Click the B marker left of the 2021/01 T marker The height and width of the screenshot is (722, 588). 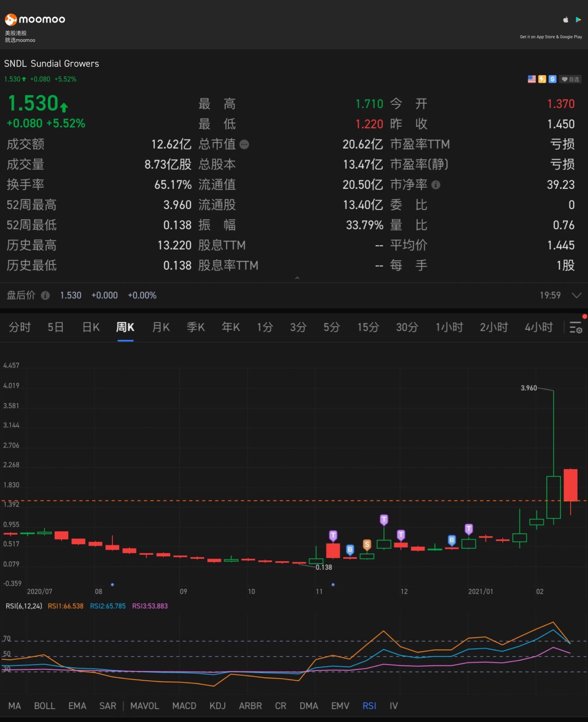(452, 540)
